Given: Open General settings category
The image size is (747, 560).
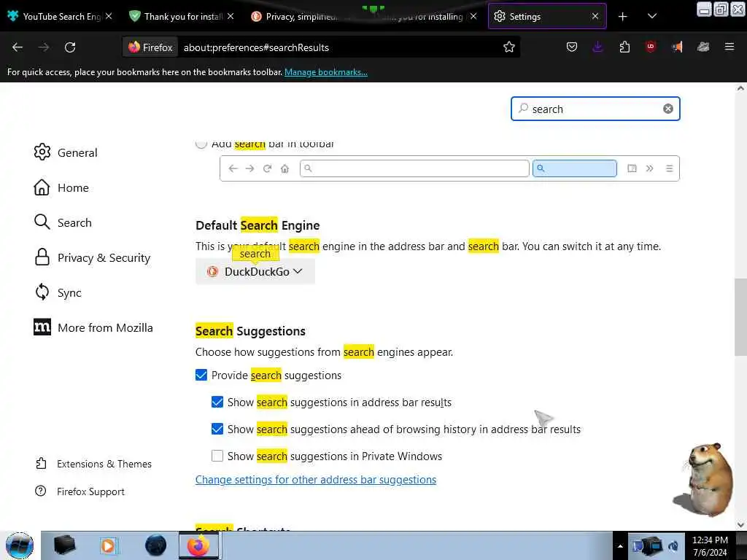Looking at the screenshot, I should (x=66, y=152).
